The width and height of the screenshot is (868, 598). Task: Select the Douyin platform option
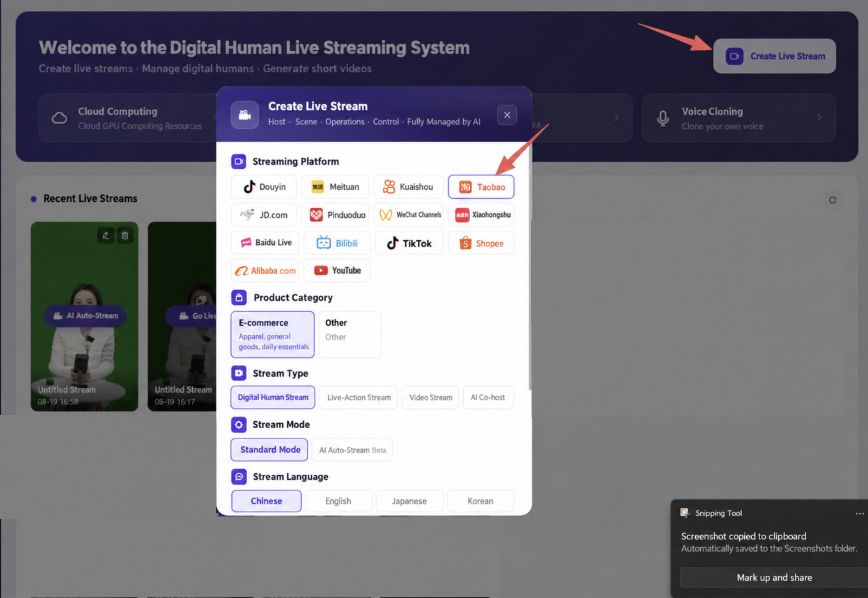click(264, 187)
